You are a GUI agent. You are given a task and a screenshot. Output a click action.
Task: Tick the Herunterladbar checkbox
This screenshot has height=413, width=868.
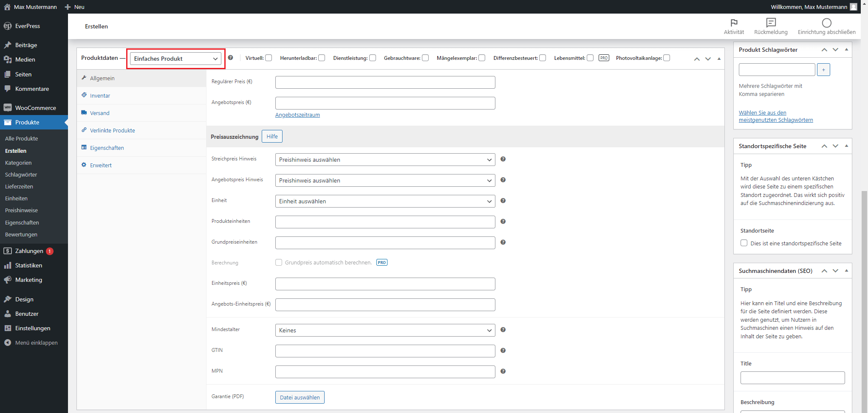[x=322, y=58]
